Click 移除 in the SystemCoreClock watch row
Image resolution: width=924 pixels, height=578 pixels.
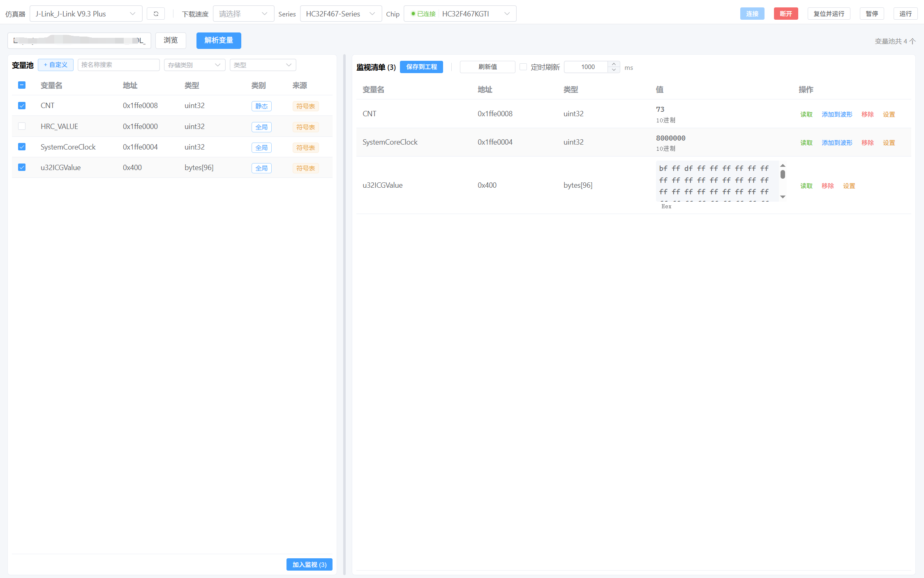868,143
